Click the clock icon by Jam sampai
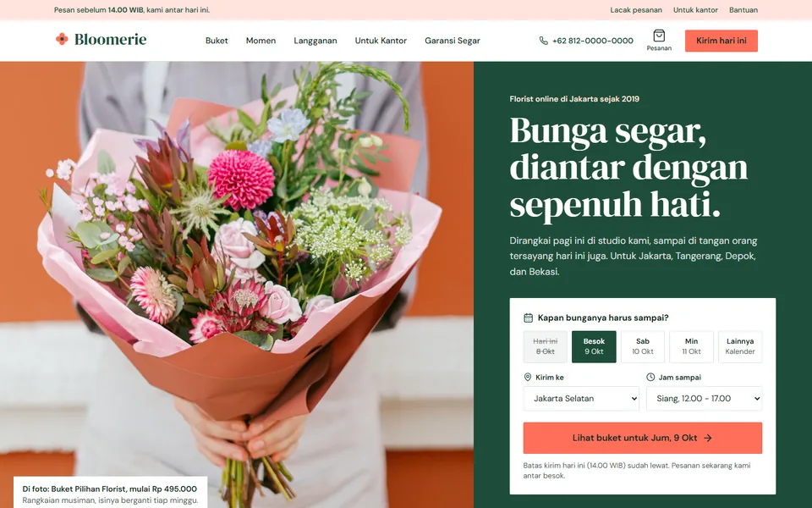812x508 pixels. [650, 378]
